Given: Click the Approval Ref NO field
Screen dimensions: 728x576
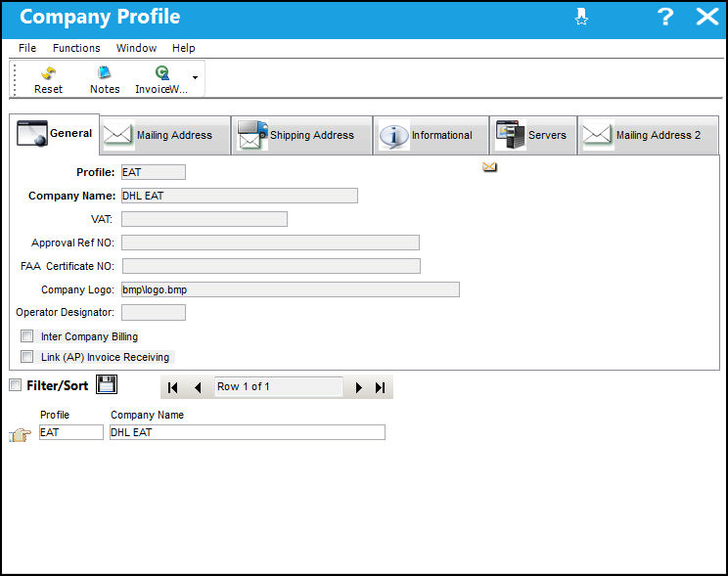Looking at the screenshot, I should pos(270,243).
